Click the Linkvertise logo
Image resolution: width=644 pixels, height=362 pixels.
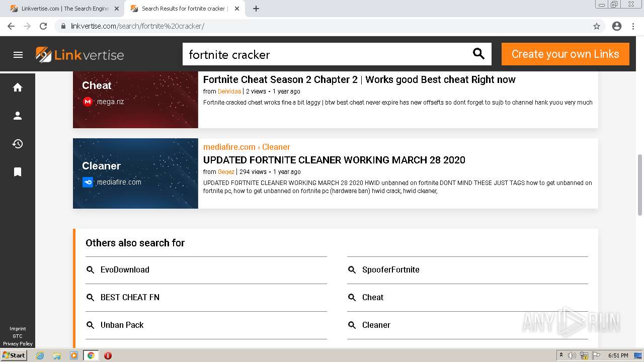tap(79, 54)
